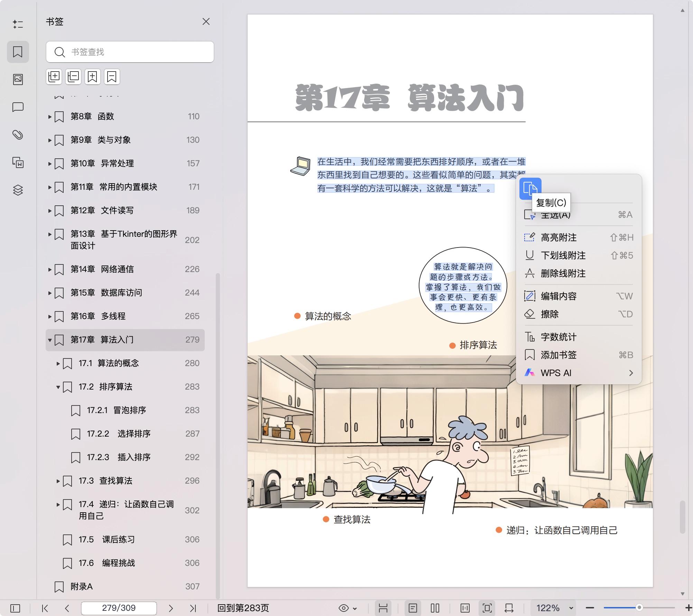Open the Layers panel icon
The width and height of the screenshot is (693, 616).
18,190
